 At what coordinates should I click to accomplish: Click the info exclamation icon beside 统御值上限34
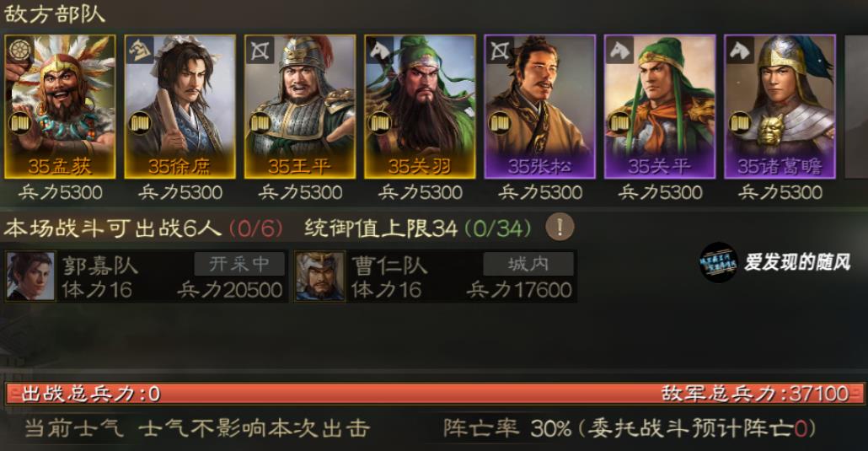560,227
